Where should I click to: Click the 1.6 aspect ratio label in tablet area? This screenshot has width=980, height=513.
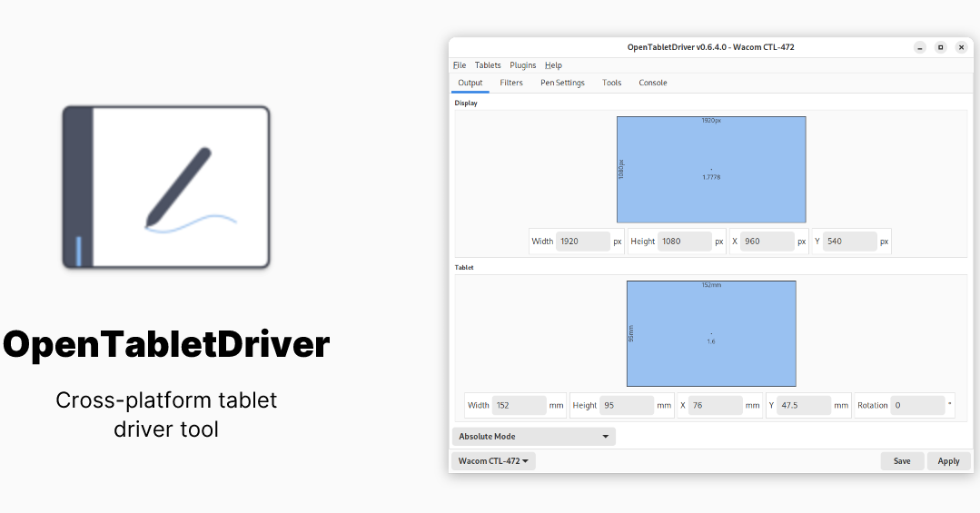711,341
